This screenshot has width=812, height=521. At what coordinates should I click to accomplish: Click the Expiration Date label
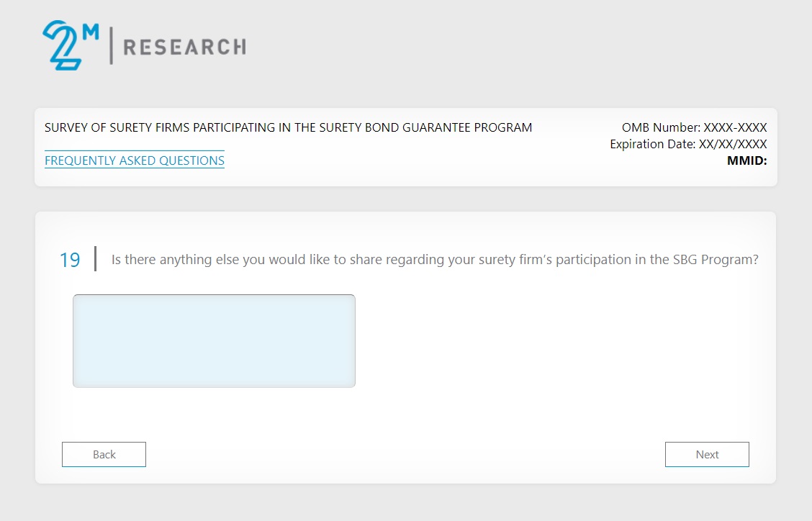coord(652,144)
